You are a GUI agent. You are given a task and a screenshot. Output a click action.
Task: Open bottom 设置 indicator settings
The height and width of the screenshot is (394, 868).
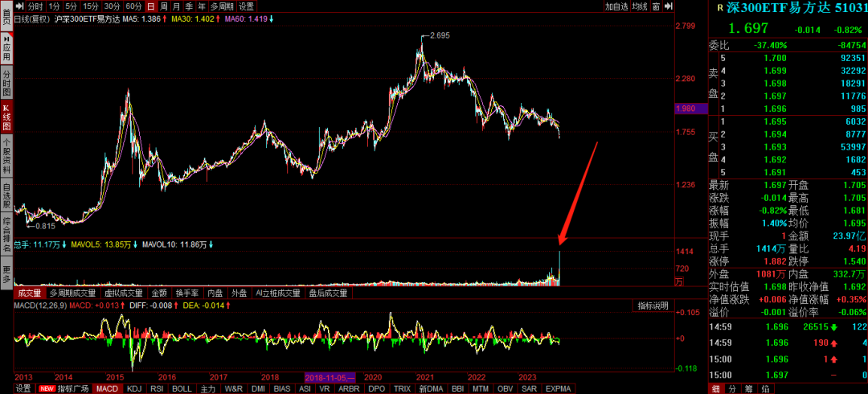(x=23, y=389)
